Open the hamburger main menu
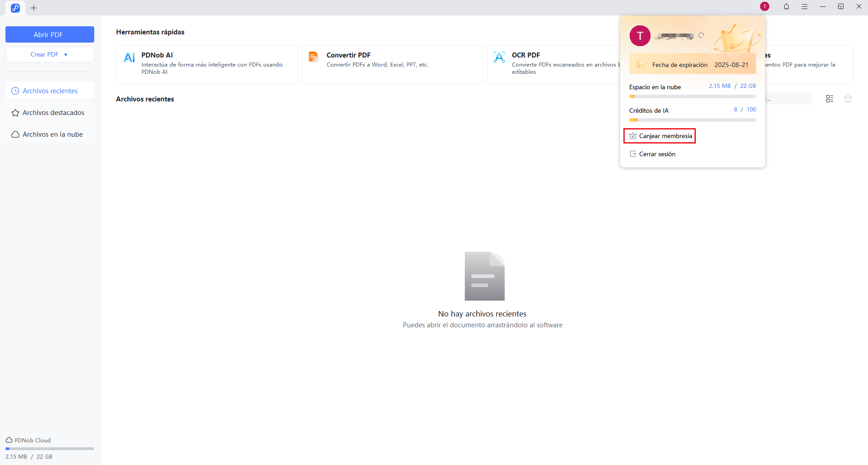Screen dimensions: 868x465 pos(805,6)
